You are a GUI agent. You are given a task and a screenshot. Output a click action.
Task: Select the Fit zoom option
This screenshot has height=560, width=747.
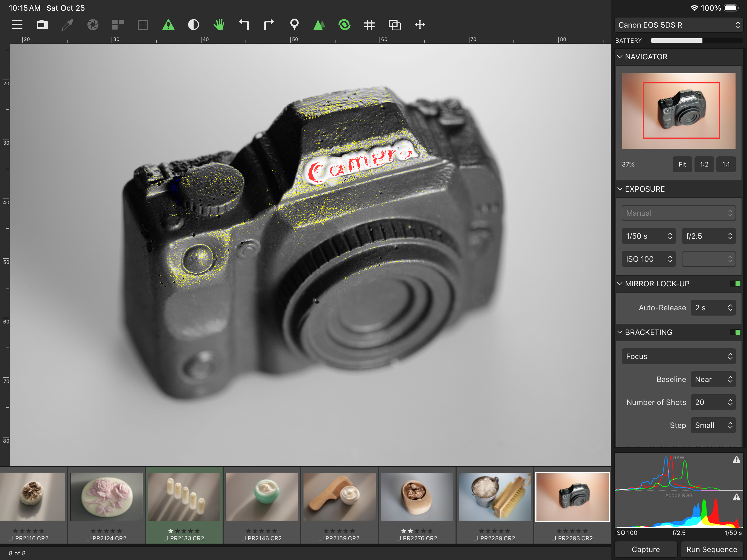(682, 165)
